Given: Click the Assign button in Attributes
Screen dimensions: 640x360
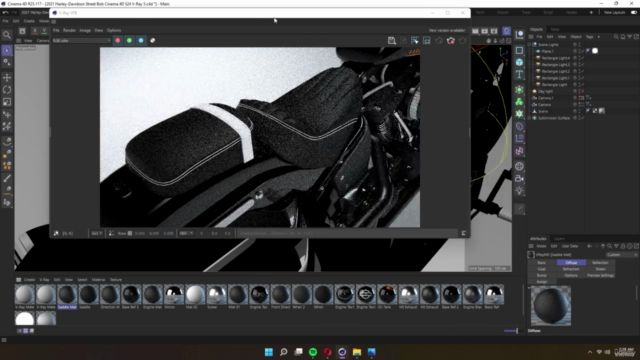Looking at the screenshot, I should [542, 282].
